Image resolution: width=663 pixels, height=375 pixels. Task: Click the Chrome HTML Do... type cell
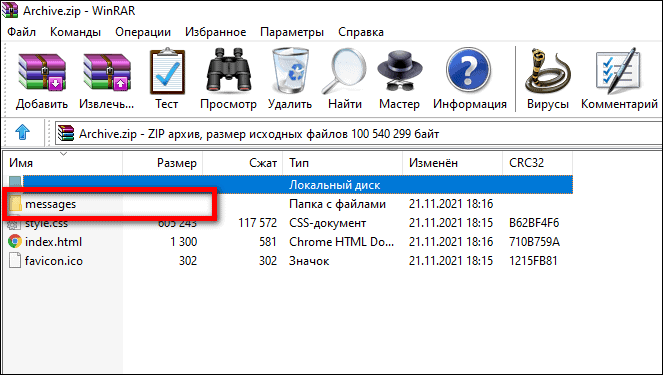(x=341, y=242)
